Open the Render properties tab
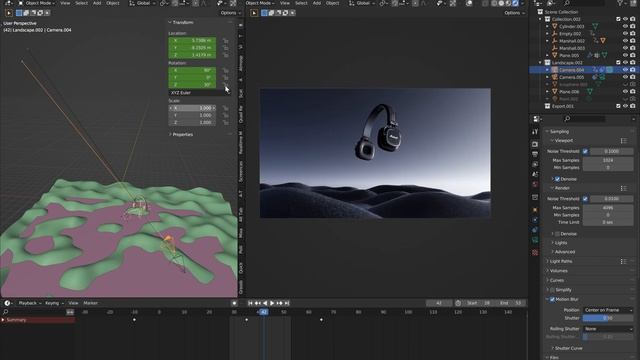640x360 pixels. click(535, 144)
